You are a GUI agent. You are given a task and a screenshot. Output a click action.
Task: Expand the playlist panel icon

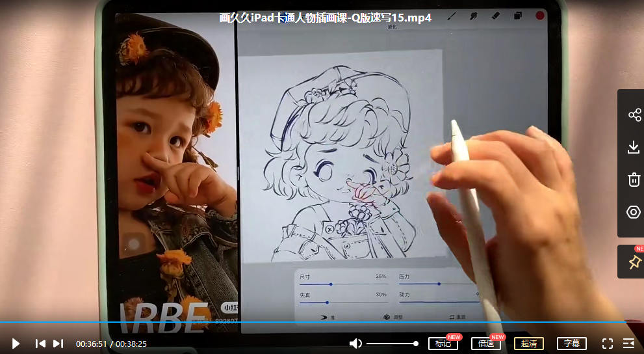[628, 344]
